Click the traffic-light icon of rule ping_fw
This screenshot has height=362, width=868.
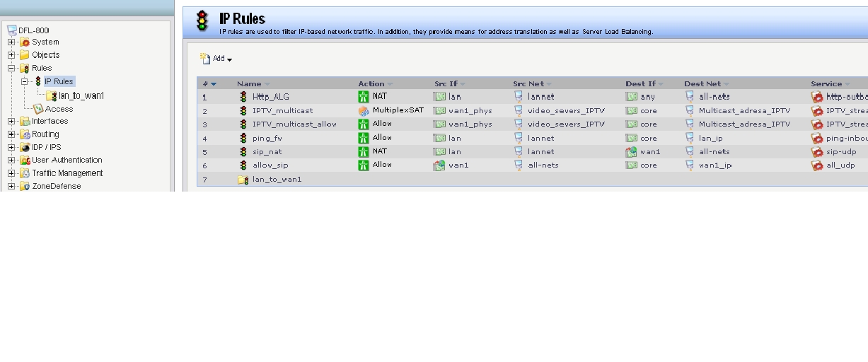(x=243, y=138)
